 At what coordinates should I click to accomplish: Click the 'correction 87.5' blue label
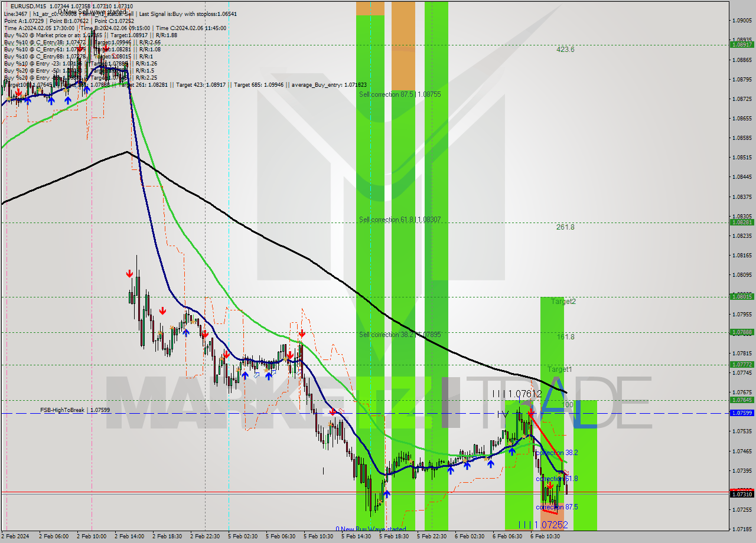[557, 507]
